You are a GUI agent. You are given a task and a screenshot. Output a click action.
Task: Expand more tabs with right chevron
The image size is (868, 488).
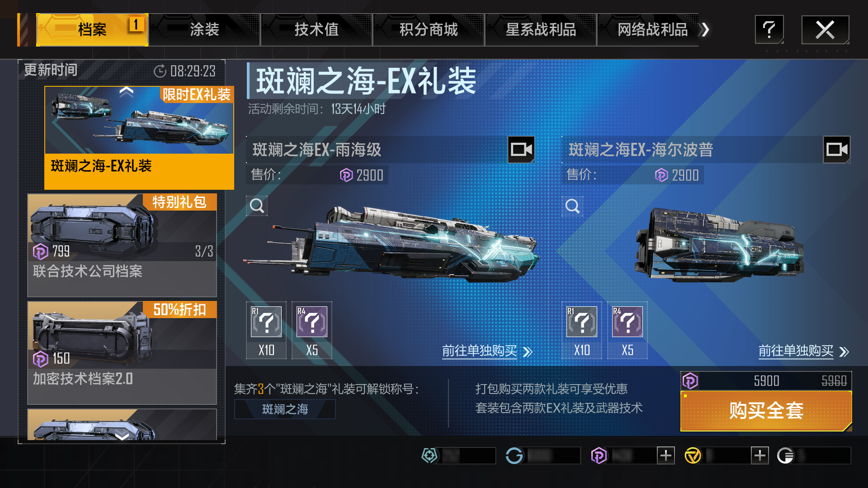click(705, 30)
